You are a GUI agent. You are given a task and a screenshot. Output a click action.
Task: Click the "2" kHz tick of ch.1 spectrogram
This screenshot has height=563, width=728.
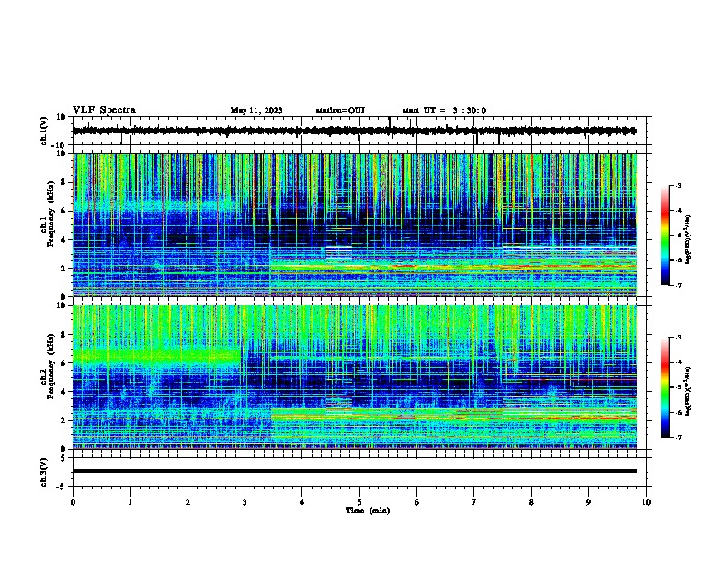pyautogui.click(x=63, y=269)
